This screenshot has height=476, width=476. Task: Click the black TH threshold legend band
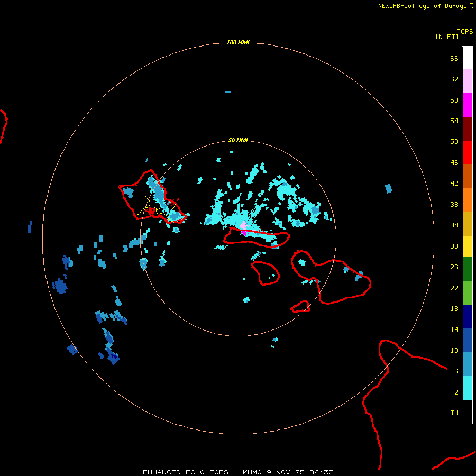pyautogui.click(x=467, y=411)
